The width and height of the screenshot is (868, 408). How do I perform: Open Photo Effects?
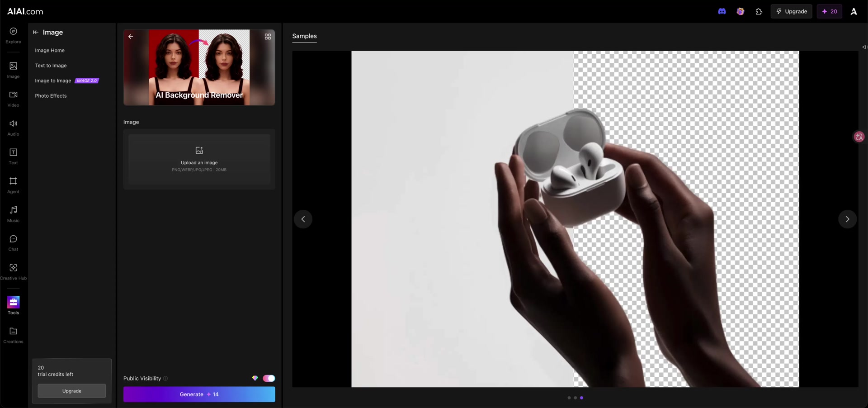point(51,96)
